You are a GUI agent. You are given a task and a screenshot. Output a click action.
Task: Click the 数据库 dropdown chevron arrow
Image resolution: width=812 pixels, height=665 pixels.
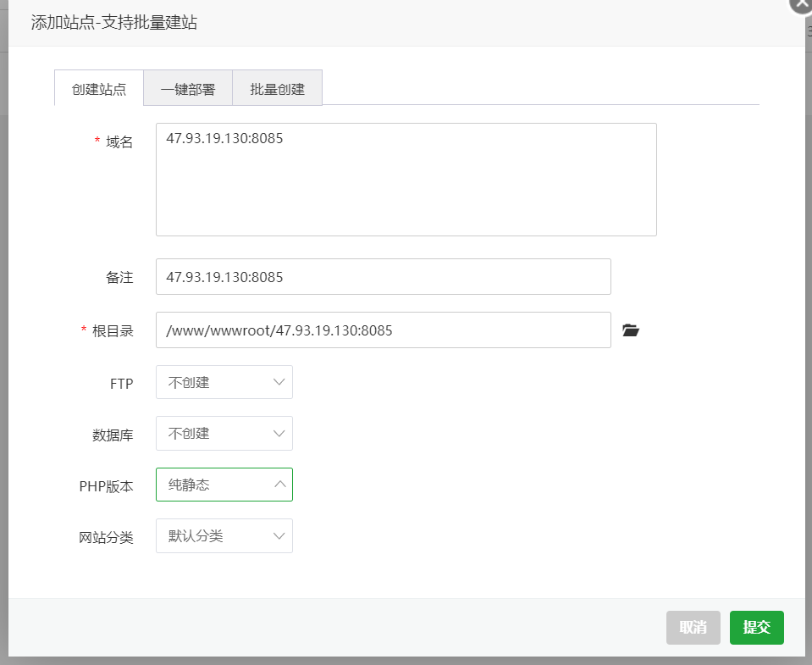coord(279,433)
